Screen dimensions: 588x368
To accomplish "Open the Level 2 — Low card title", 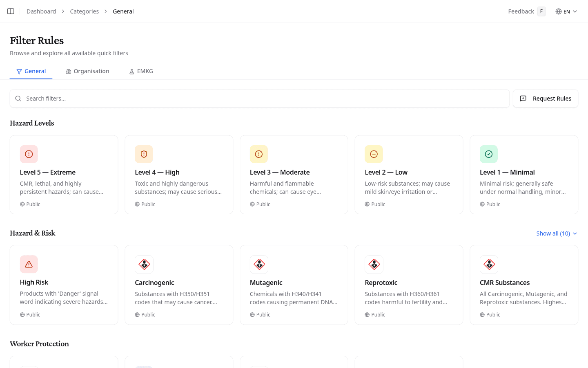I will click(x=386, y=172).
